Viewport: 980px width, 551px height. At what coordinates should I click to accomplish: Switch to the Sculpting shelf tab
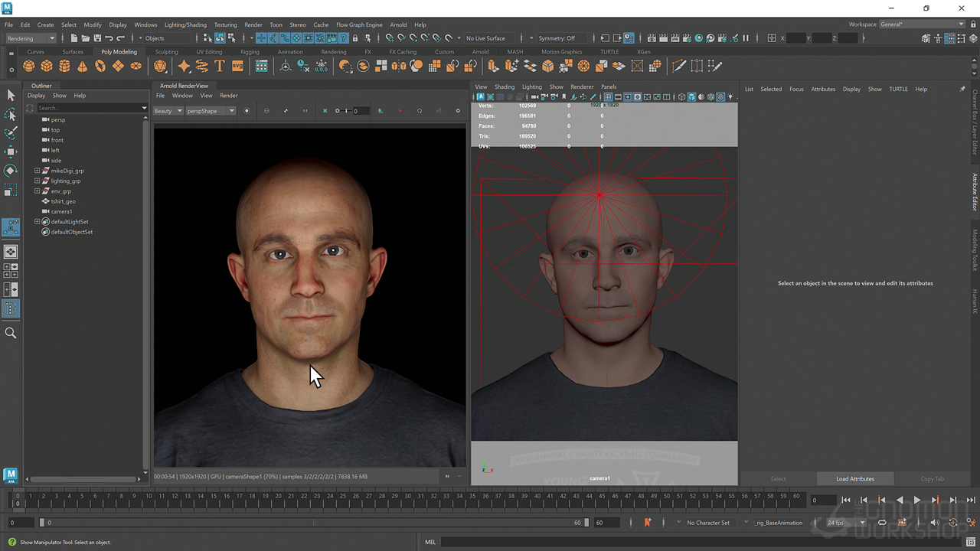click(x=166, y=52)
